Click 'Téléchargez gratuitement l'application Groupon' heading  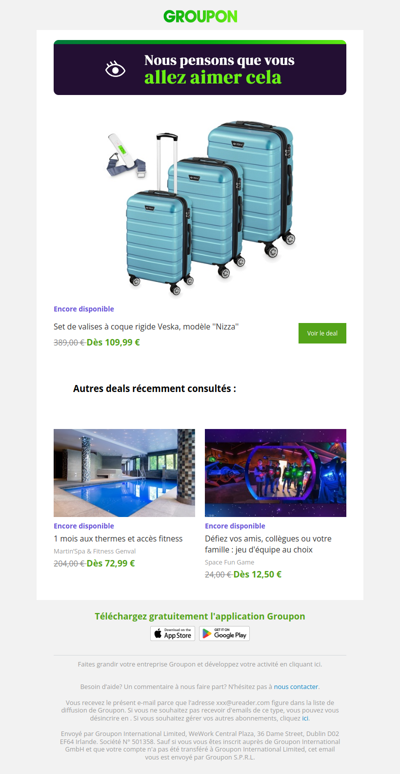(x=200, y=616)
